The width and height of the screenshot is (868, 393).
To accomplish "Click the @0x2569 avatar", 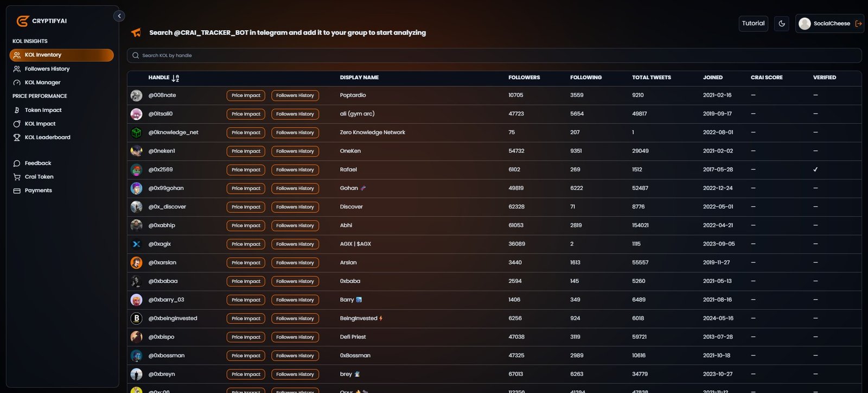I will pos(136,170).
